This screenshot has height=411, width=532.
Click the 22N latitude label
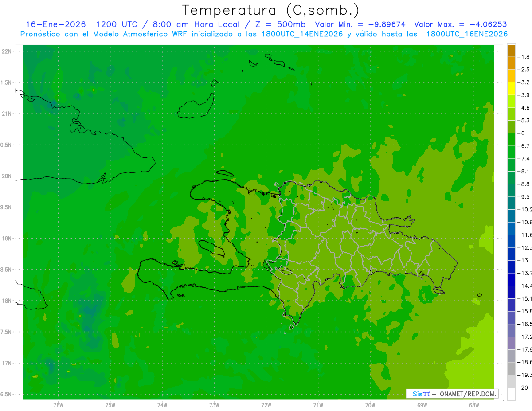point(7,51)
